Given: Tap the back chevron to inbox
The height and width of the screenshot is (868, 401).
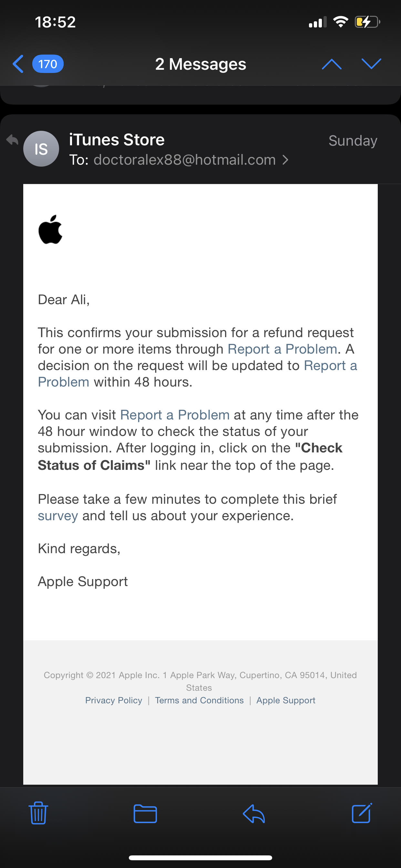Looking at the screenshot, I should (x=18, y=64).
